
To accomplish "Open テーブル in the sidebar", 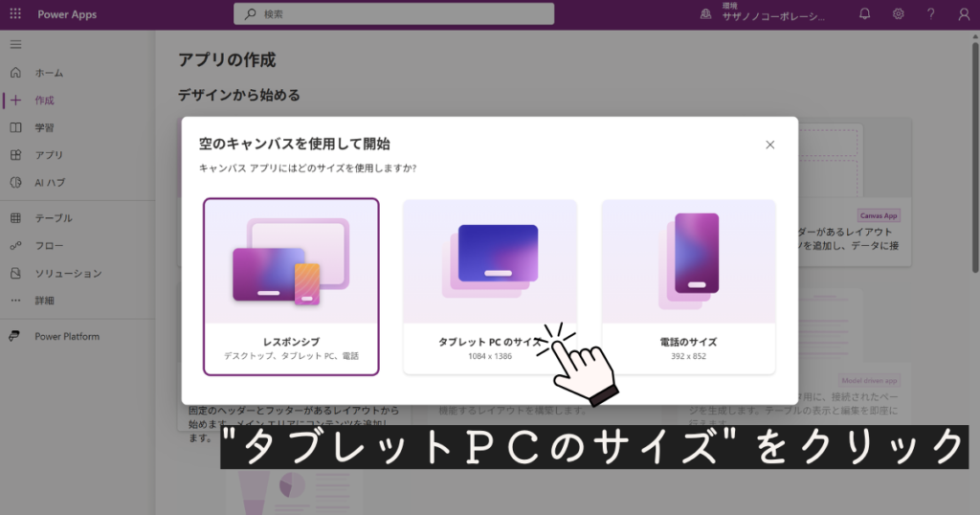I will click(x=53, y=218).
